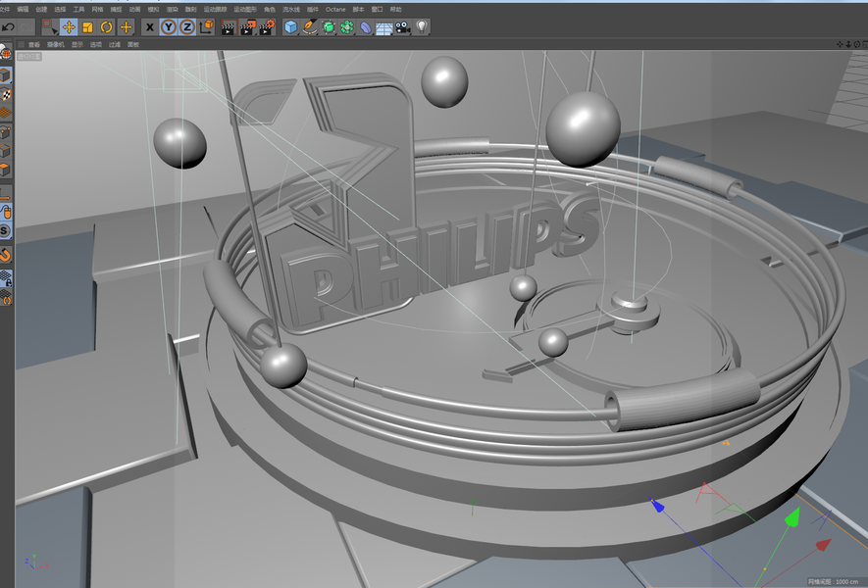Viewport: 868px width, 588px height.
Task: Toggle Planar Workplane icon at sidebar bottom
Action: 6,297
